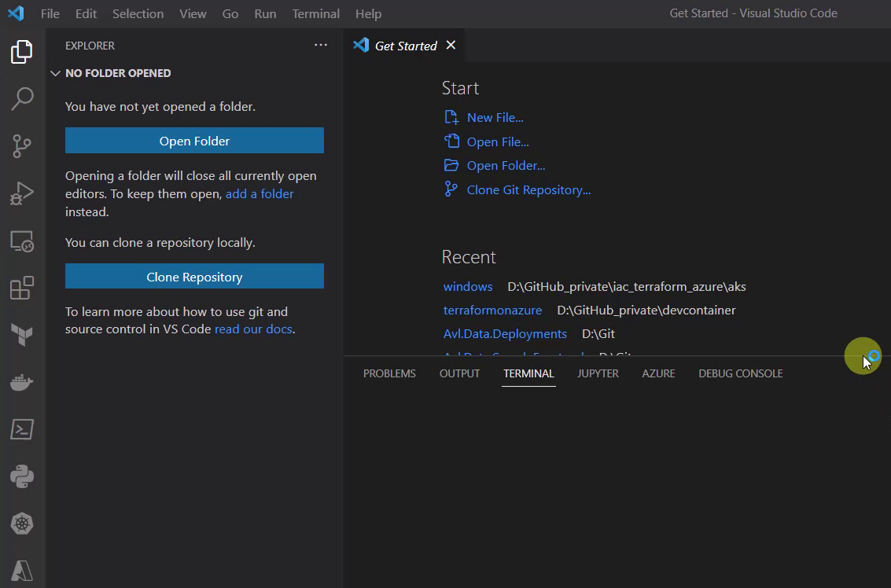This screenshot has width=891, height=588.
Task: Click the Open Folder... start link
Action: (506, 165)
